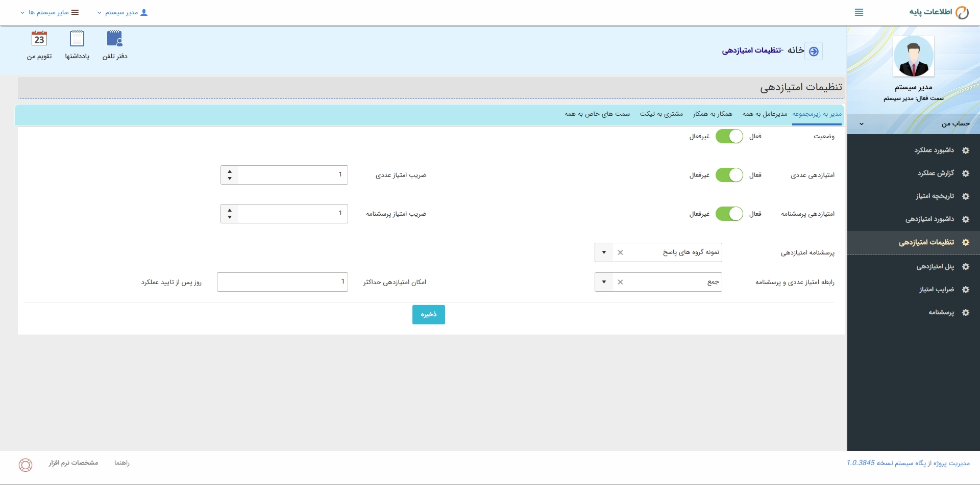Image resolution: width=980 pixels, height=485 pixels.
Task: Open the پرسشنامه امتیازدهی dropdown arrow
Action: (x=604, y=252)
